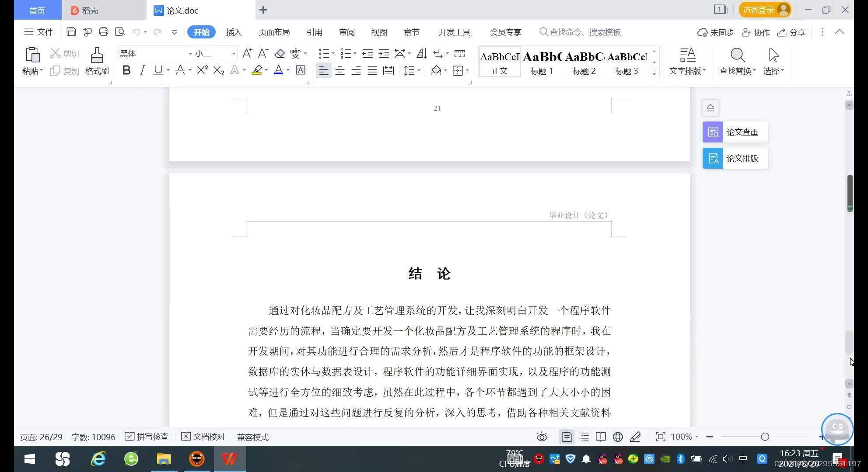The height and width of the screenshot is (472, 868).
Task: Enable eye protection mode icon
Action: click(542, 437)
